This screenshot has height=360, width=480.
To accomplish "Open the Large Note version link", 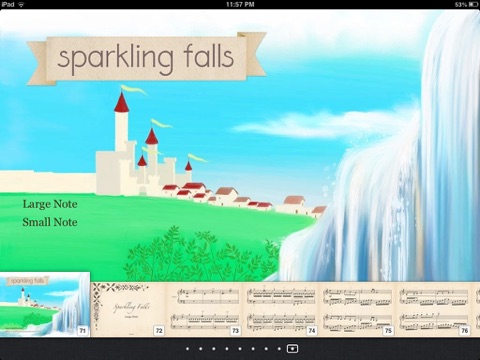I will [x=50, y=204].
